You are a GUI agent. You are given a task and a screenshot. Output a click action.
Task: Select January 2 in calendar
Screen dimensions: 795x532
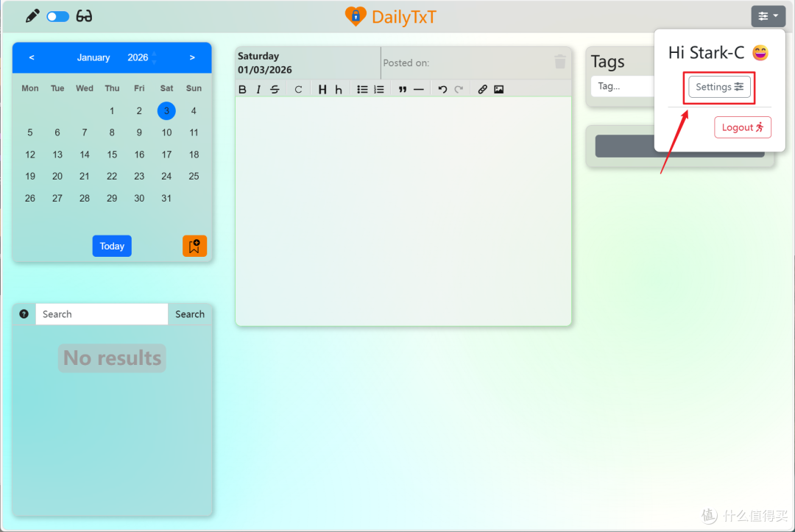coord(139,111)
